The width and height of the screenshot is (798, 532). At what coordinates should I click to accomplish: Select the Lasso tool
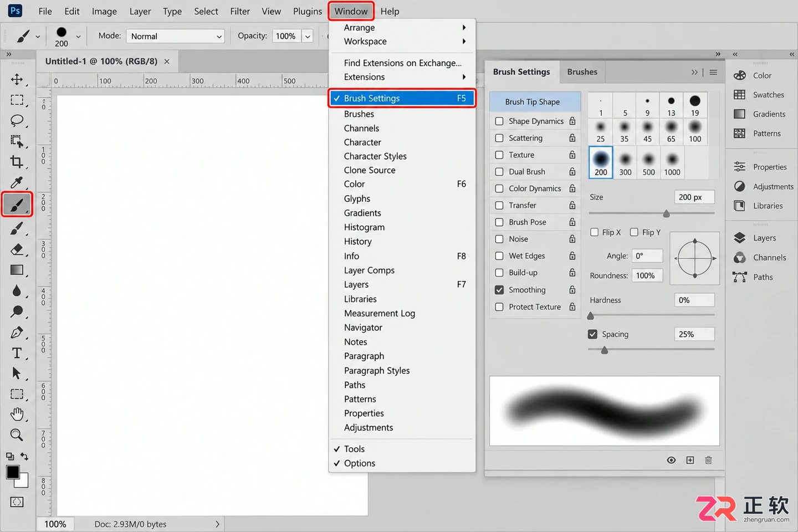tap(17, 120)
